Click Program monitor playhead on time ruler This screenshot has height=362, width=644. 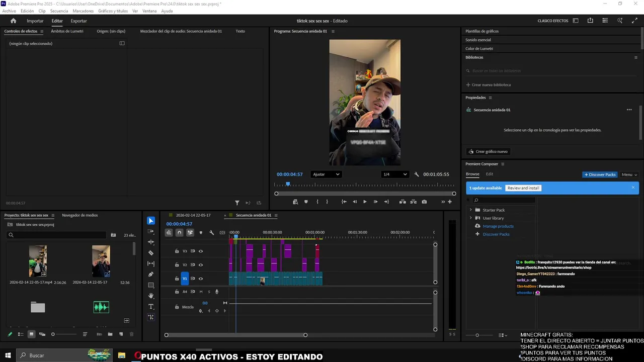tap(288, 185)
